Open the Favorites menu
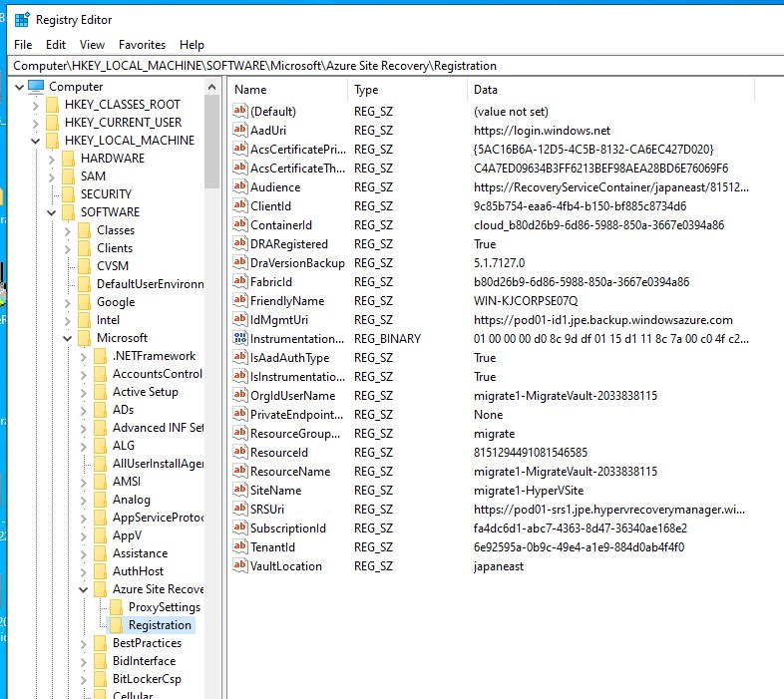784x699 pixels. (142, 45)
